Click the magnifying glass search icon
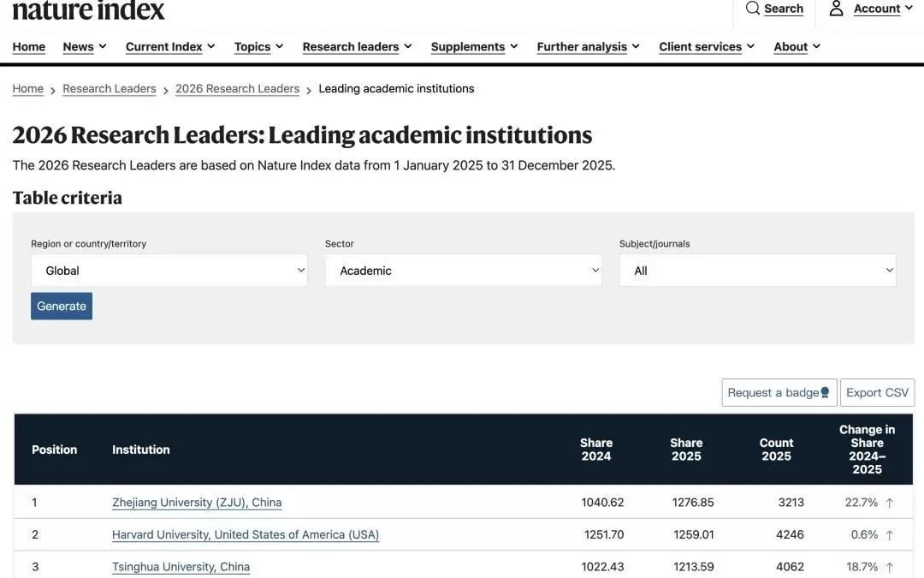Viewport: 924px width, 578px height. click(753, 9)
